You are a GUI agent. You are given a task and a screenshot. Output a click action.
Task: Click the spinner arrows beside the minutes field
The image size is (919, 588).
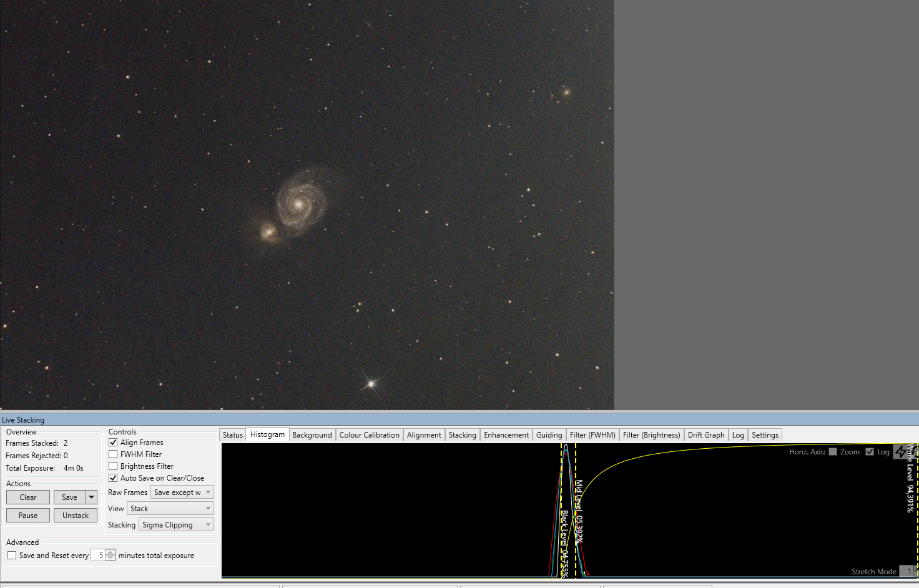(x=111, y=555)
